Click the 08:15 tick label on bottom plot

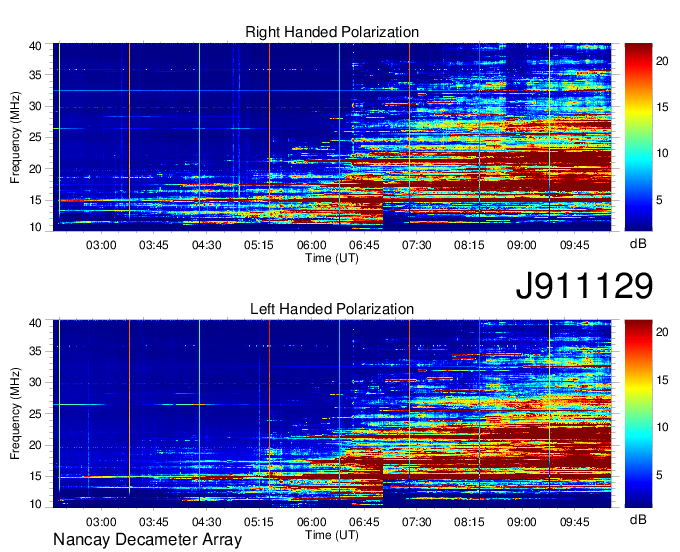pos(469,522)
